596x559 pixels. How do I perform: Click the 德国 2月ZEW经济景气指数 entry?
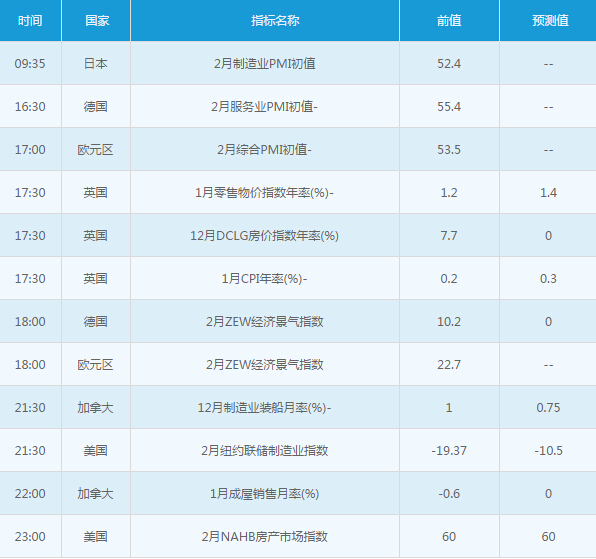click(265, 321)
